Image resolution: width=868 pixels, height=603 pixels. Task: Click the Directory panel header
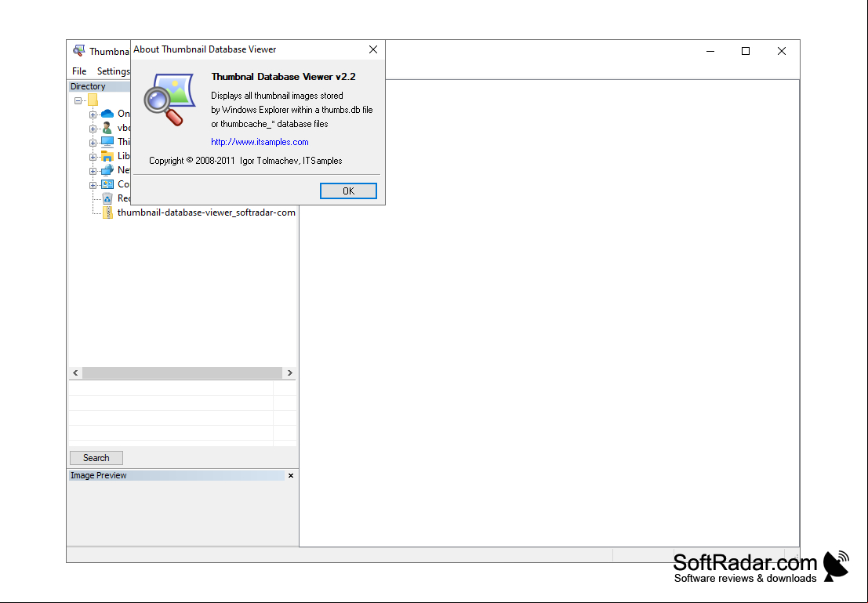(x=100, y=86)
